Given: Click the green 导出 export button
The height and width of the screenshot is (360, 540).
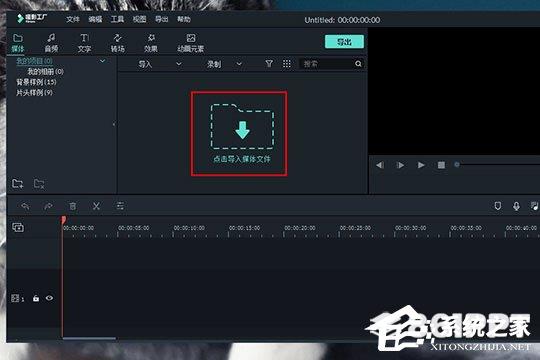Looking at the screenshot, I should (x=344, y=42).
